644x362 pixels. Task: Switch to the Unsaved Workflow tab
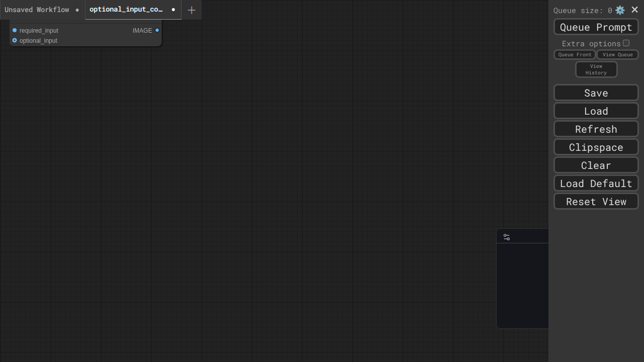coord(37,10)
